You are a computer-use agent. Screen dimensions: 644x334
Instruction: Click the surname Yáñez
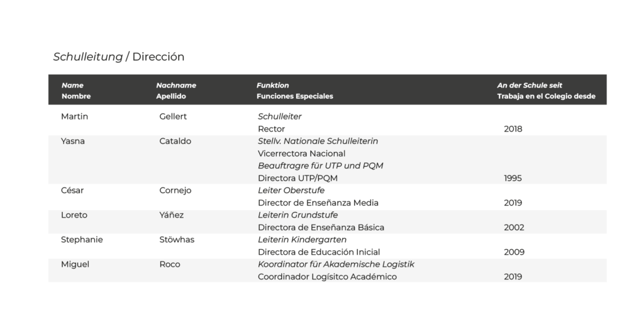tap(172, 214)
